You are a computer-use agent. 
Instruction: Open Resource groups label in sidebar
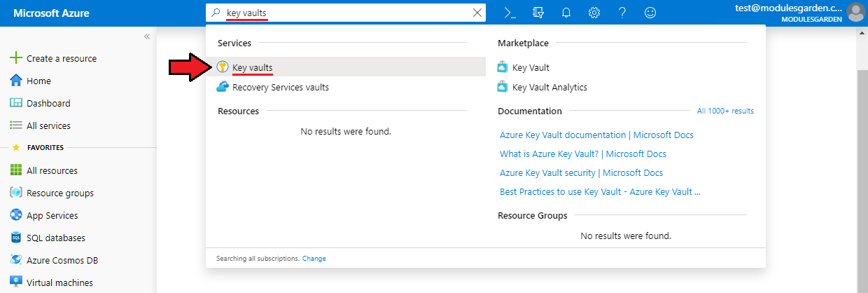pyautogui.click(x=60, y=193)
